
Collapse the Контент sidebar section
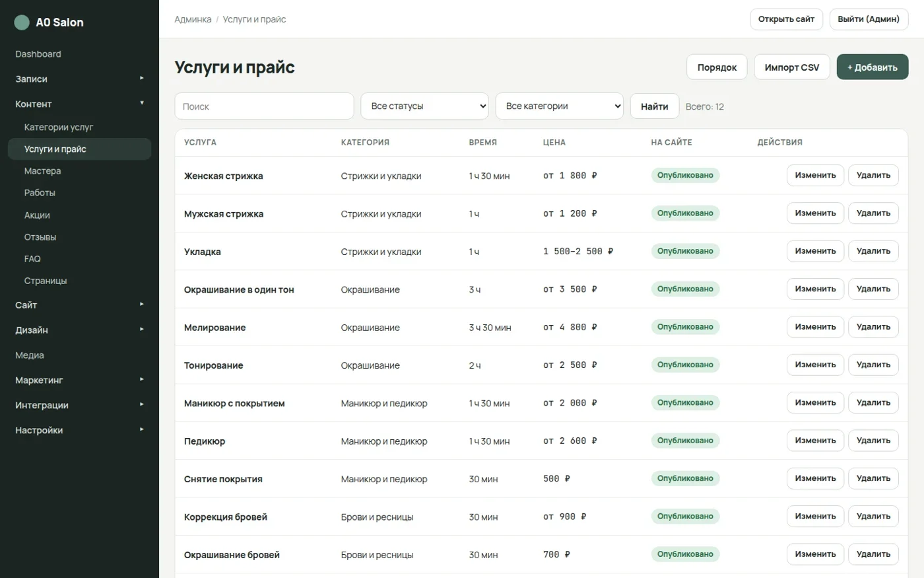point(79,104)
